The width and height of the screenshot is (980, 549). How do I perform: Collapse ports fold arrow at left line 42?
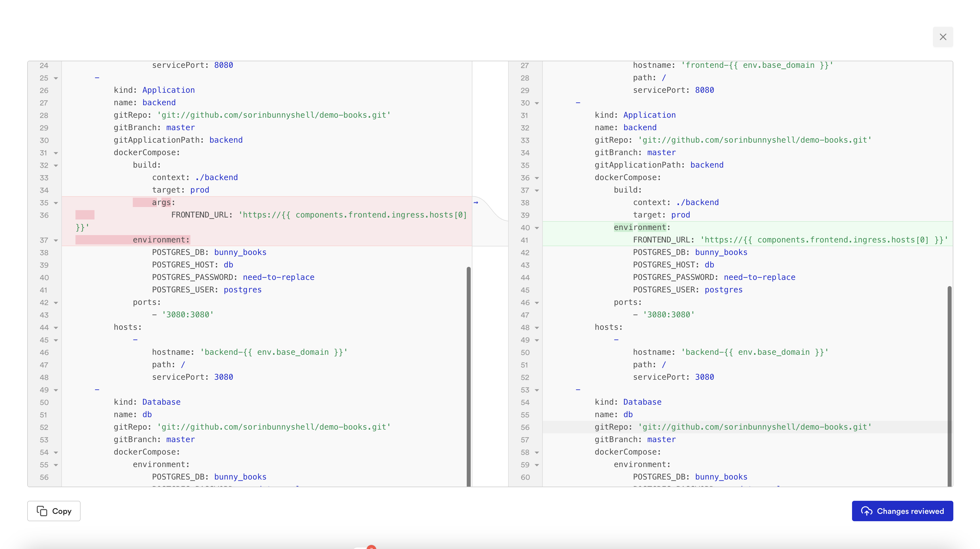pyautogui.click(x=56, y=303)
